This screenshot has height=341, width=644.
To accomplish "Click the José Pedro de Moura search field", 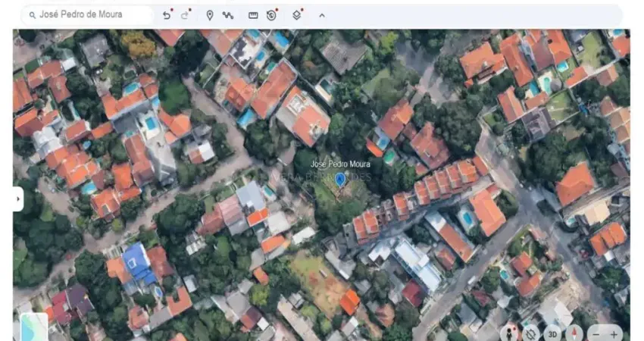I will (87, 15).
